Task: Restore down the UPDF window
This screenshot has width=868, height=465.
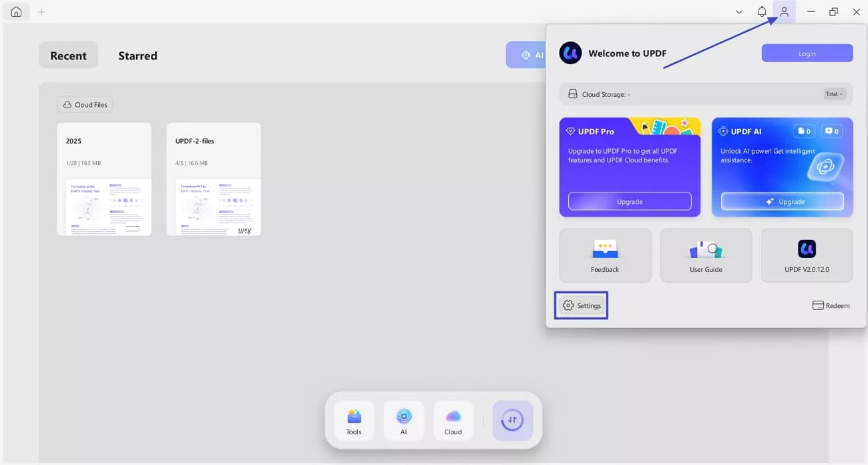Action: [833, 12]
